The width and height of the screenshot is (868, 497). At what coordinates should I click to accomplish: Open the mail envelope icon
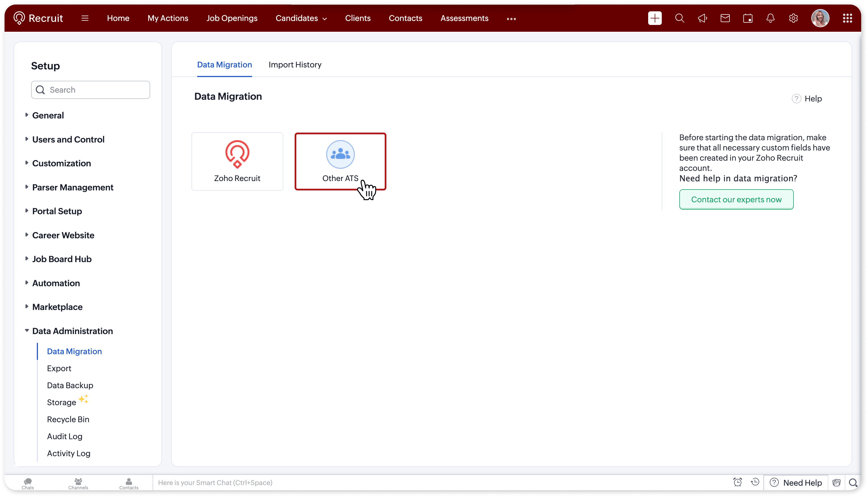point(725,18)
